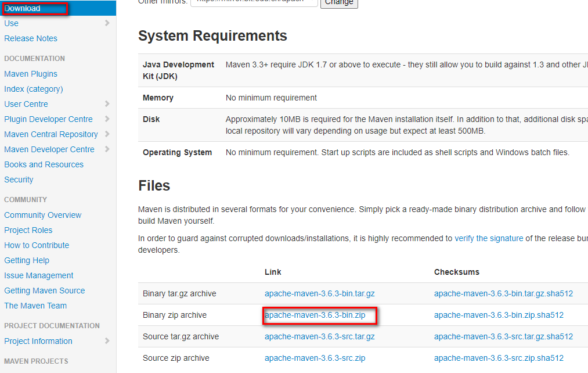Open Maven Developer Centre link
Viewport: 588px width, 373px height.
coord(49,149)
